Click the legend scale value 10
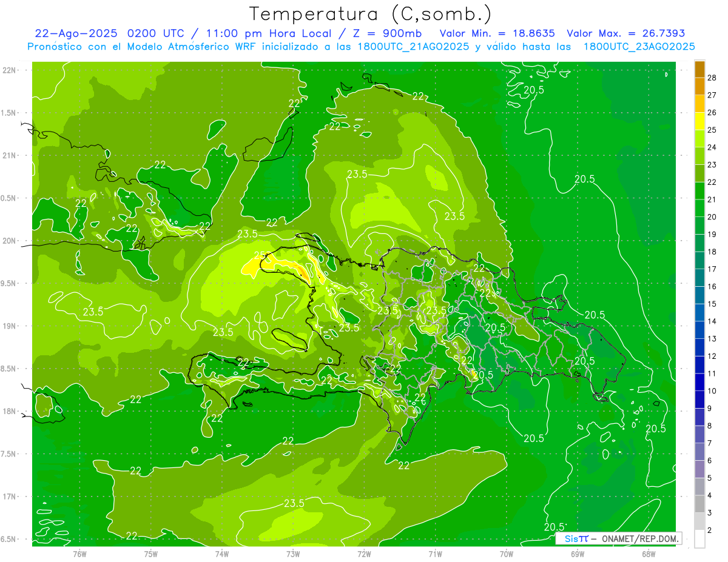728x562 pixels. coord(712,391)
